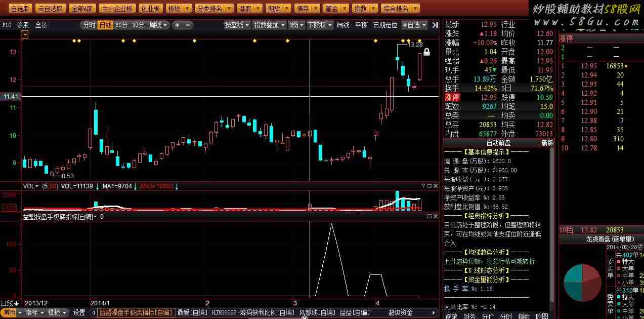Screen dimensions: 644x319
Task: Open the 分类排名 menu
Action: (x=214, y=9)
